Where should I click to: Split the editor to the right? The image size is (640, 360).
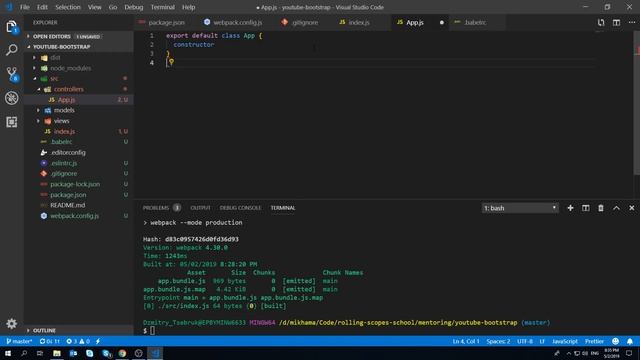pos(616,22)
